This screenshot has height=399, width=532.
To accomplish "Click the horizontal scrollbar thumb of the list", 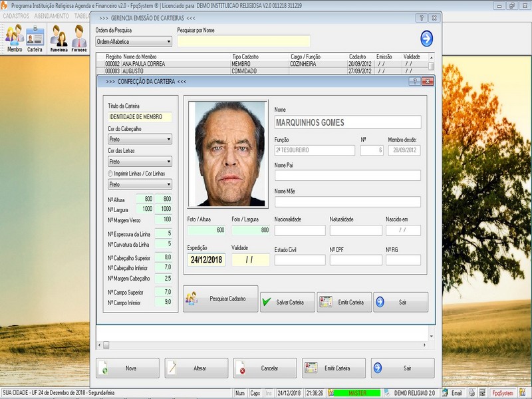I will 106,345.
